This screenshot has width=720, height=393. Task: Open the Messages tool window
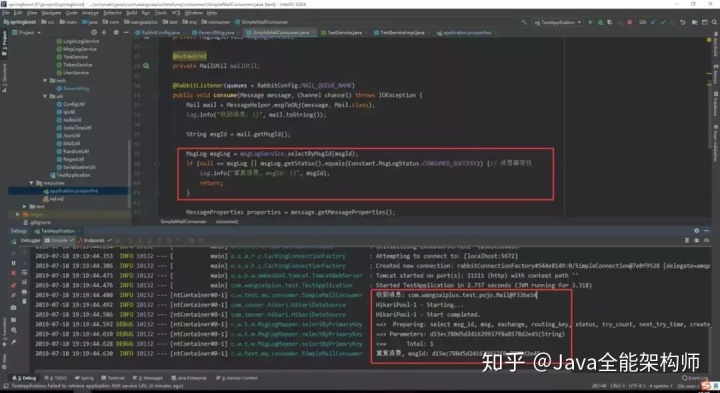[147, 378]
